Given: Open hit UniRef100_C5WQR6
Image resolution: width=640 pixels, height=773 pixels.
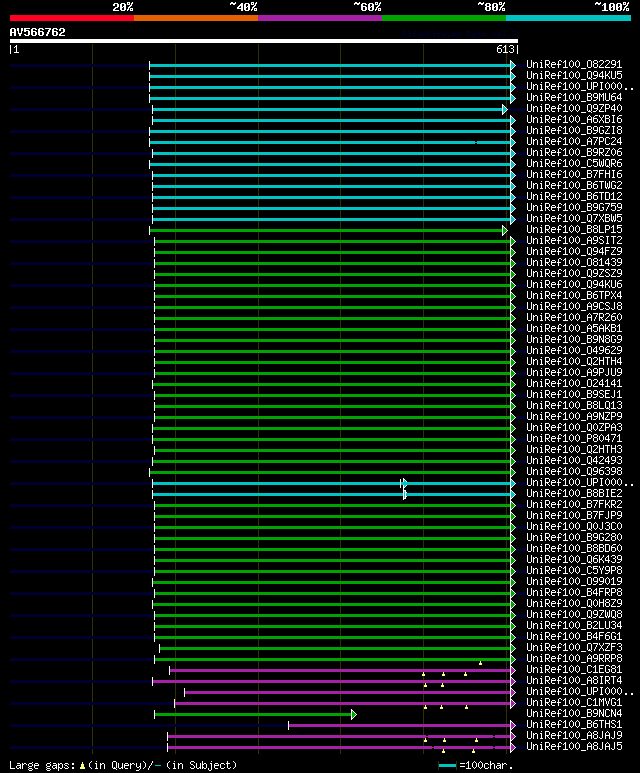Looking at the screenshot, I should pos(574,164).
